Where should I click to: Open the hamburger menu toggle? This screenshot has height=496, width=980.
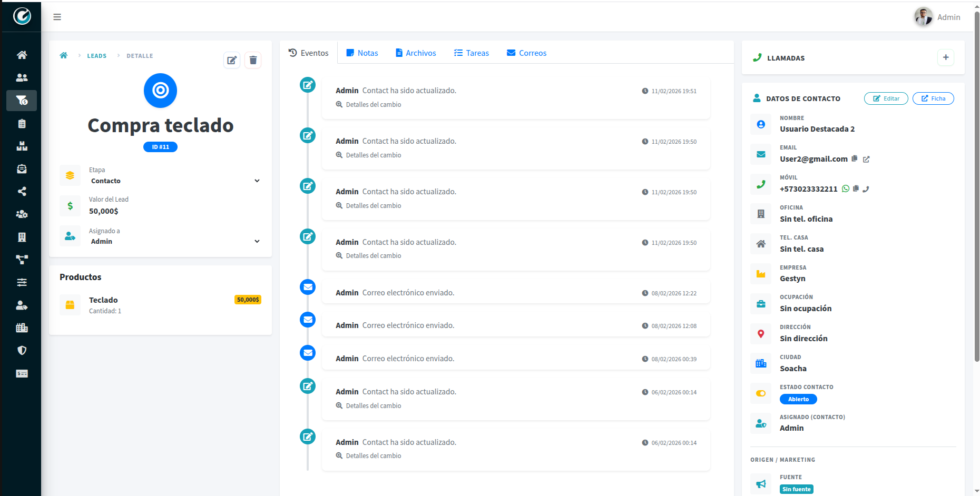[x=57, y=17]
